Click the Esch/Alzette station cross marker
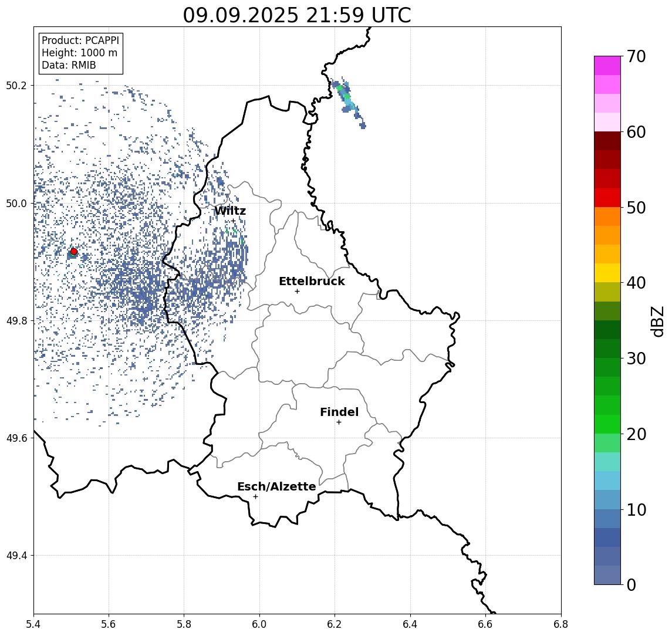The height and width of the screenshot is (636, 672). pyautogui.click(x=255, y=497)
